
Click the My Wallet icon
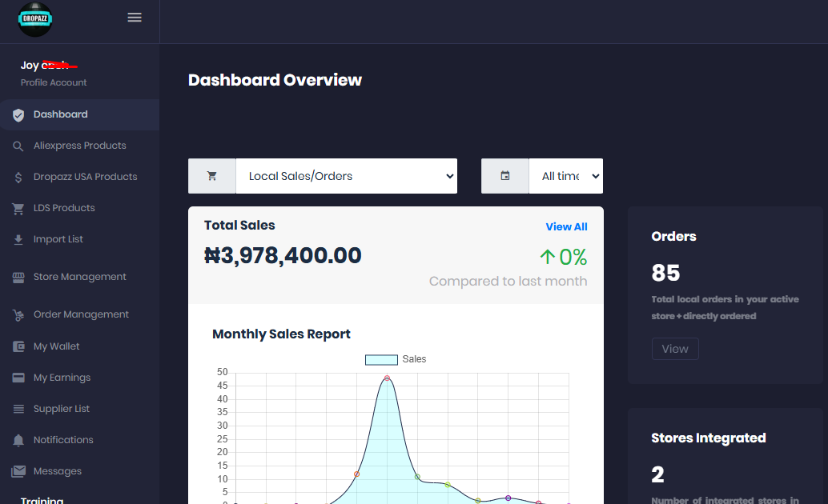click(x=18, y=347)
